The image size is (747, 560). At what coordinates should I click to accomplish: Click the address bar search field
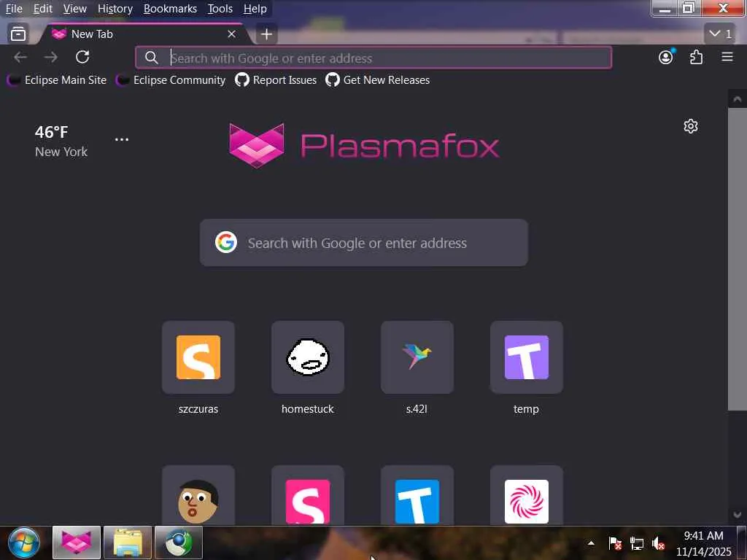[373, 58]
